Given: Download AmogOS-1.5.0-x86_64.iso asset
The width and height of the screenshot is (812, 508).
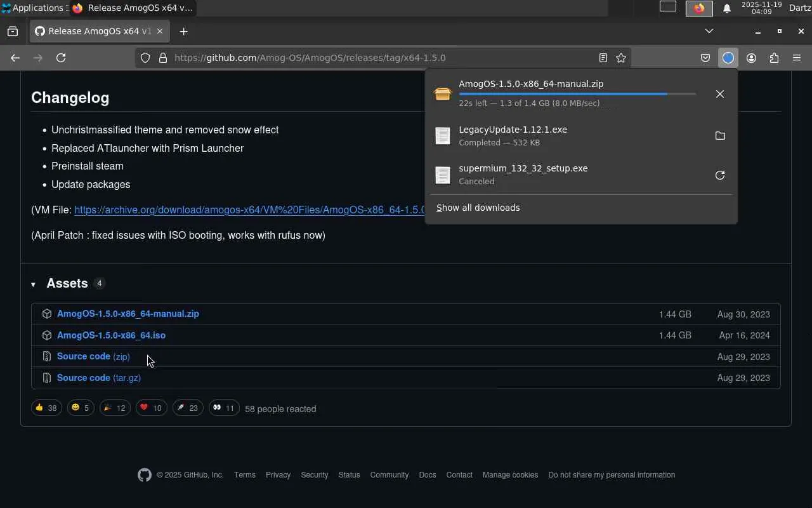Looking at the screenshot, I should (111, 335).
